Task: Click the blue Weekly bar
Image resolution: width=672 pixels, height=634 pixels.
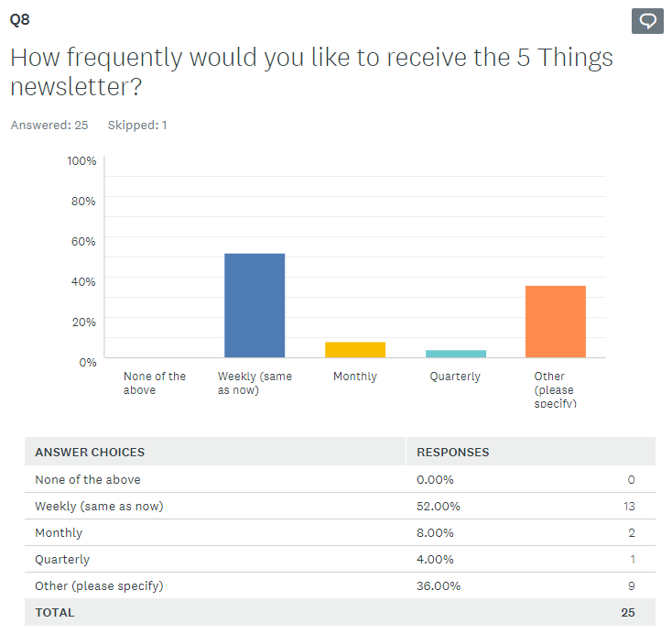Action: point(255,305)
